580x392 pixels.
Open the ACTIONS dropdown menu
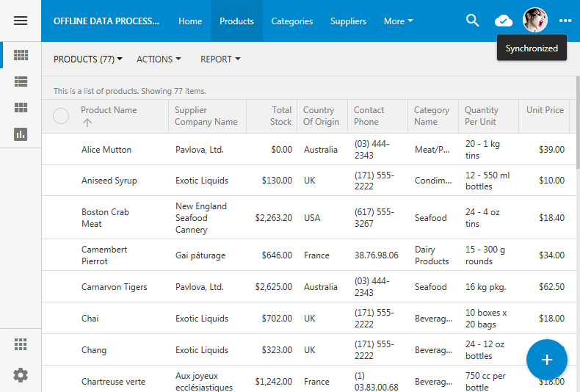(159, 59)
